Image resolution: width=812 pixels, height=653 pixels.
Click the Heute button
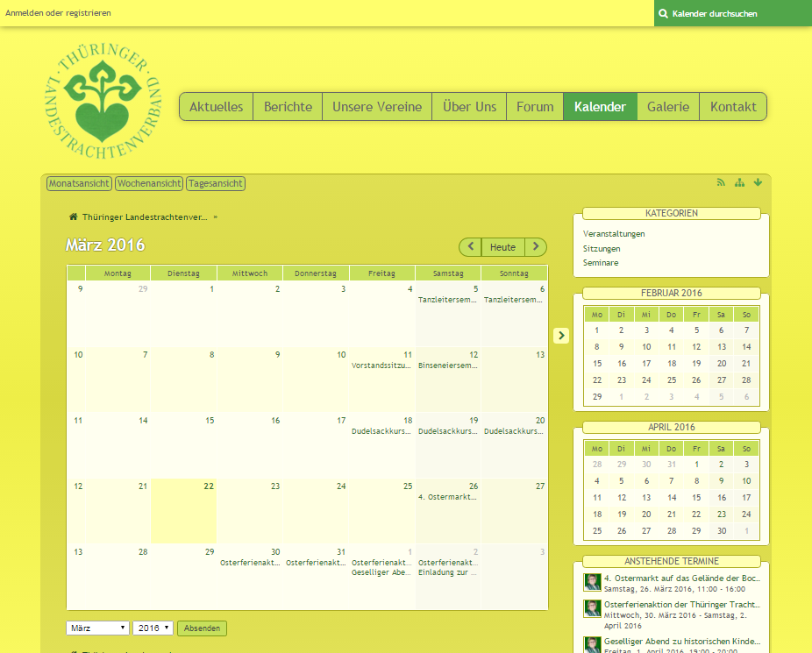click(502, 247)
